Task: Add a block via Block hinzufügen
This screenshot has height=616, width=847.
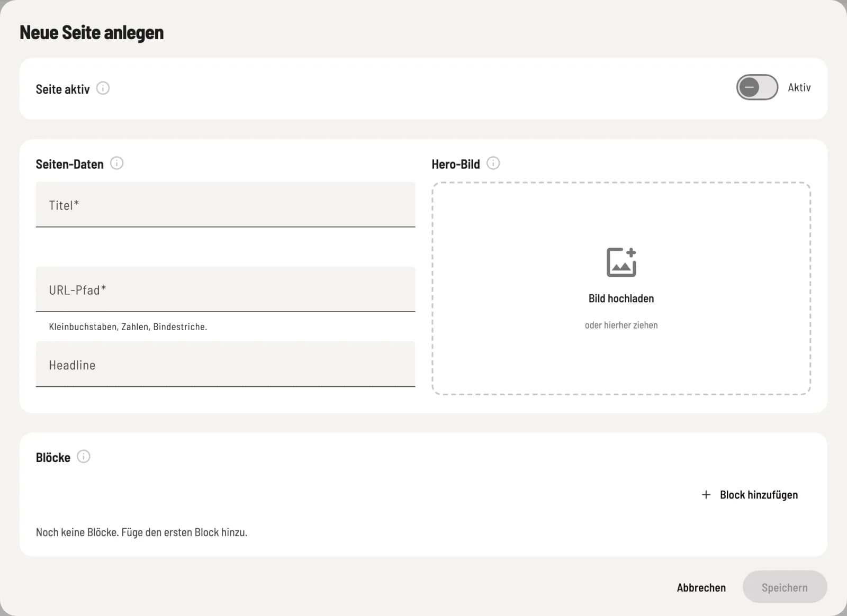Action: [x=749, y=495]
